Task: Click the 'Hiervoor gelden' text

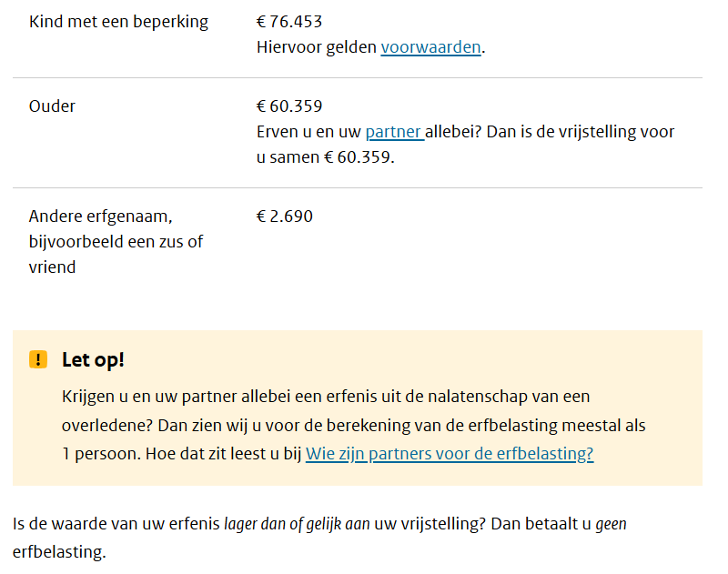Action: tap(316, 47)
